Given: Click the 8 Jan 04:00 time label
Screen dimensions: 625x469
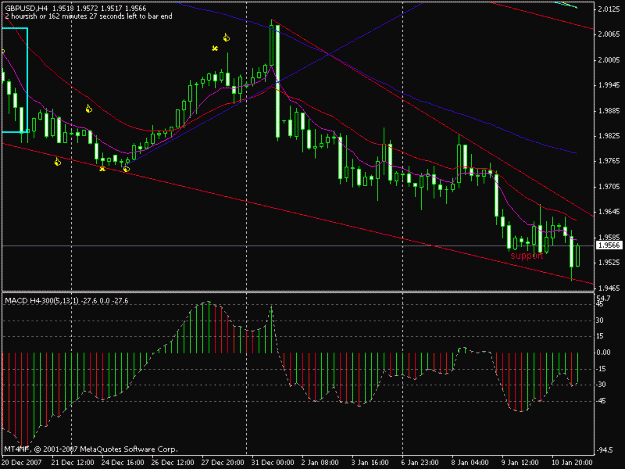Looking at the screenshot, I should [x=470, y=462].
